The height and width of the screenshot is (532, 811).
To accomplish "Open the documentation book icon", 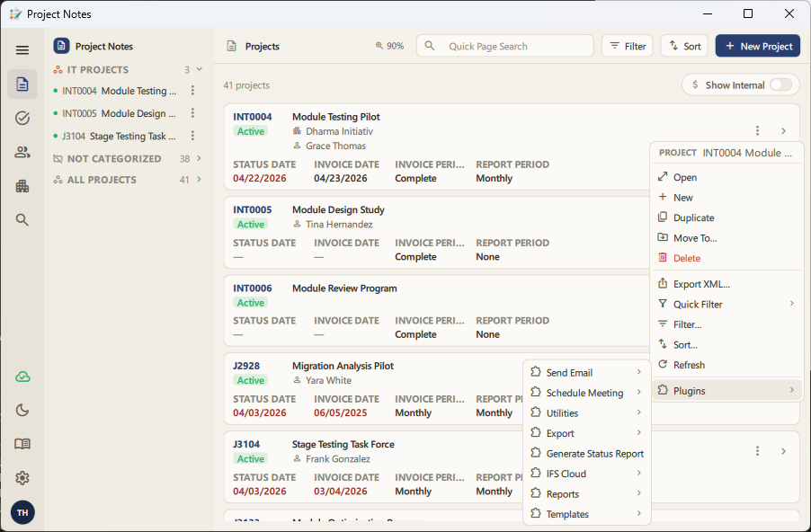I will point(22,444).
